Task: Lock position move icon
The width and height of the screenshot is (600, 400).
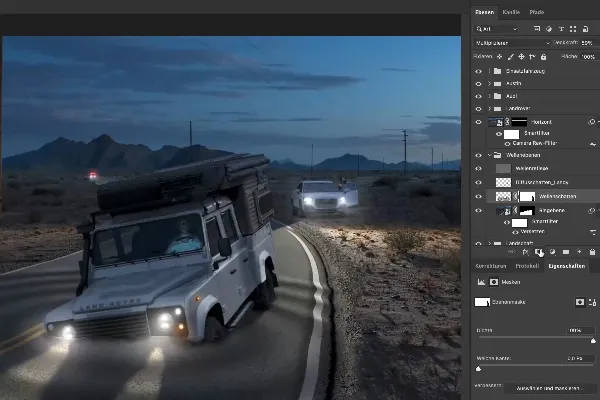Action: point(521,57)
